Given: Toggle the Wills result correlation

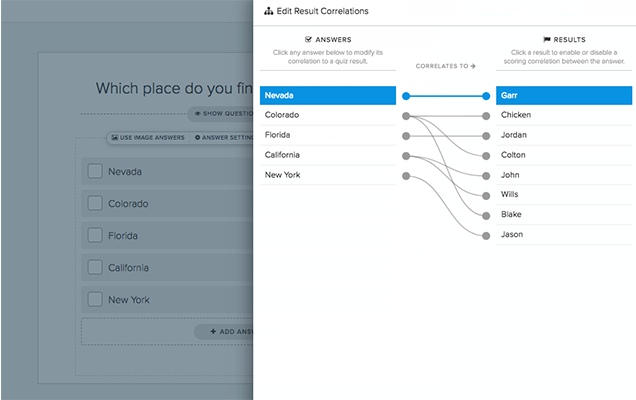Looking at the screenshot, I should (564, 194).
